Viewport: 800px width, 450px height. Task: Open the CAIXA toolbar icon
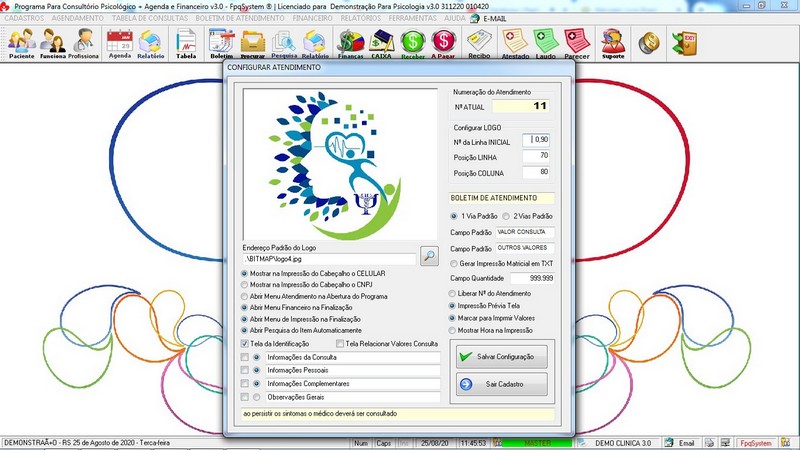click(x=381, y=43)
